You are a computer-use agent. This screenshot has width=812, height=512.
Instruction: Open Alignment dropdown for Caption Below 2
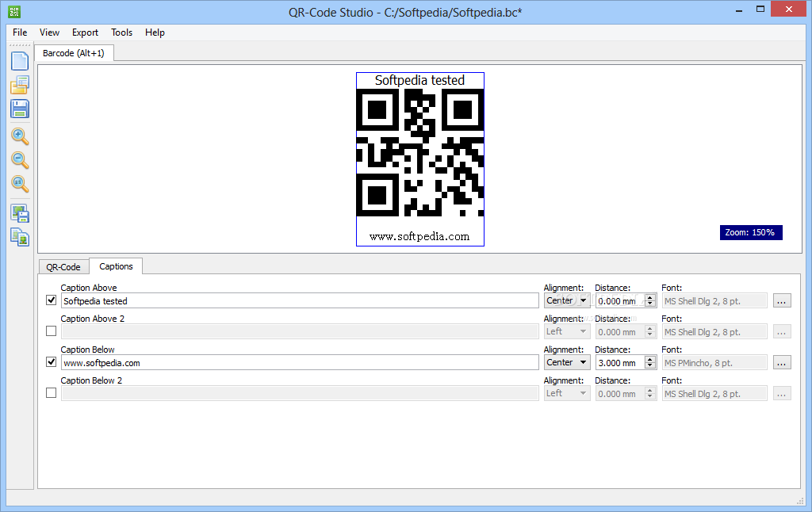(567, 393)
